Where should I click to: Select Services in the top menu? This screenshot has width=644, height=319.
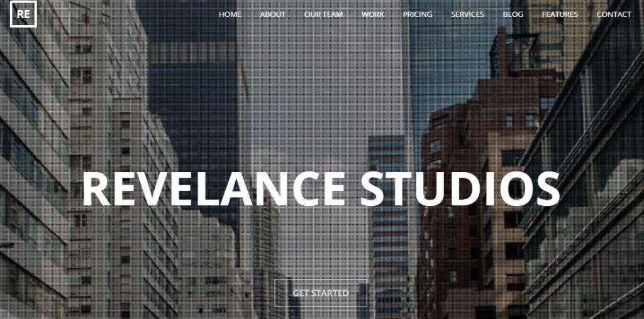[467, 14]
